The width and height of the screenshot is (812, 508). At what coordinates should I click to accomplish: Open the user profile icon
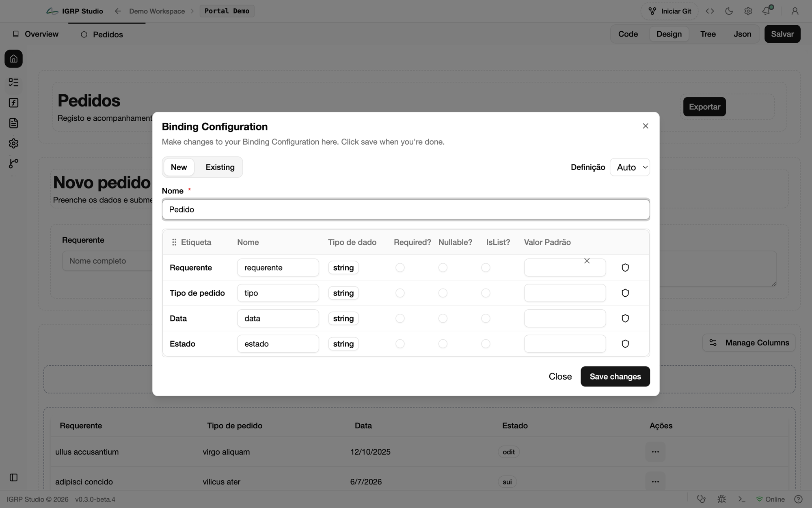795,11
